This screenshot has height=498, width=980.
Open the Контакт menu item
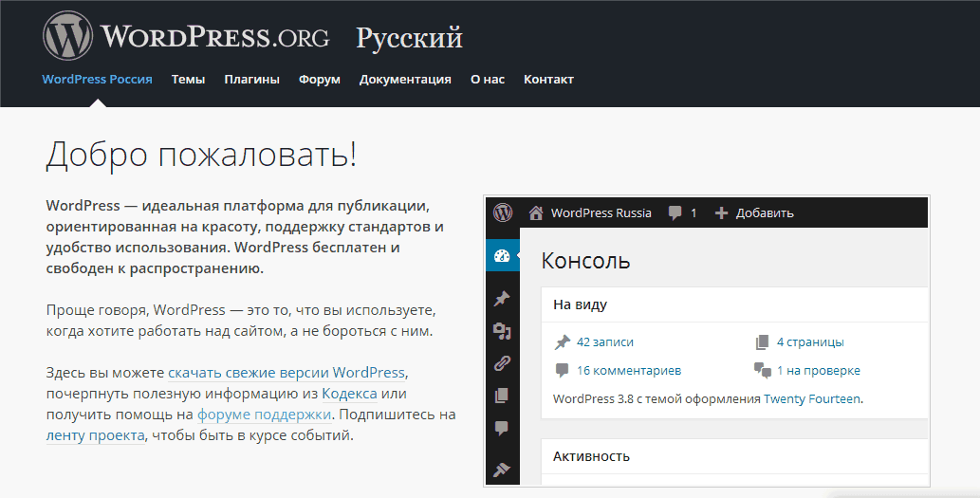point(548,80)
